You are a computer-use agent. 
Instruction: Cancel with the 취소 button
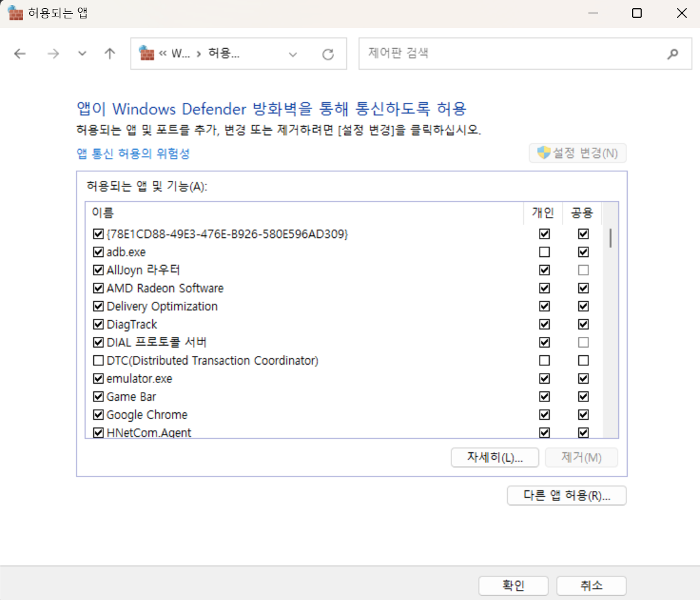591,585
